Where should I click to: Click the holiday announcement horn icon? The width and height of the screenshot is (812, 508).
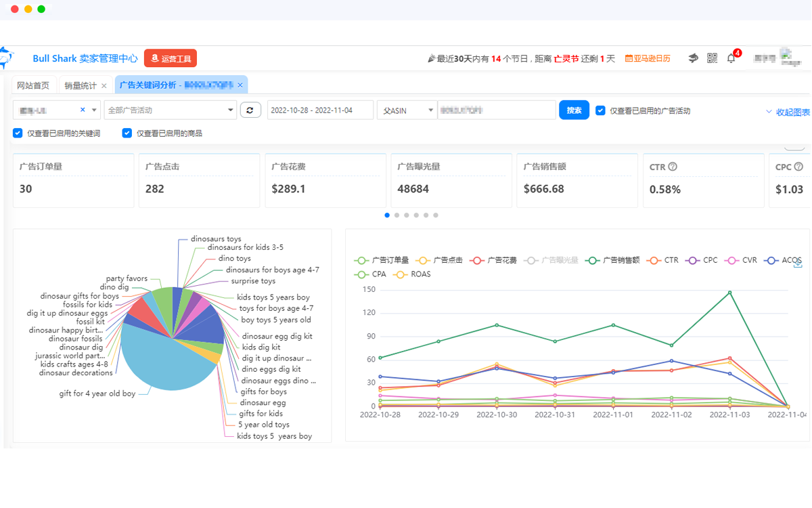(x=432, y=59)
